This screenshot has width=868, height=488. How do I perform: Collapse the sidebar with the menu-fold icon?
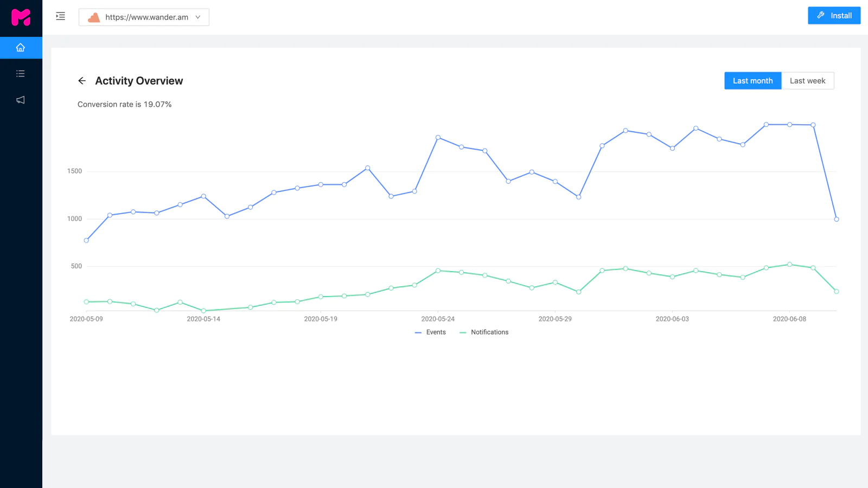point(61,16)
